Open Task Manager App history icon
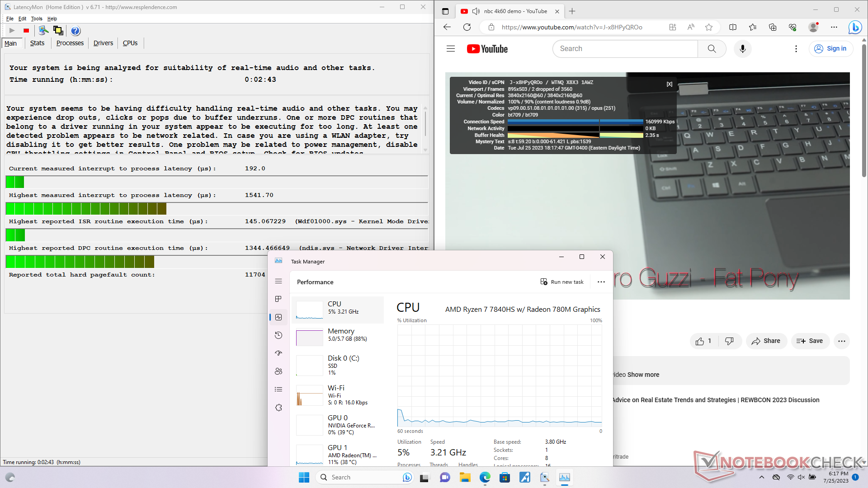 (278, 335)
